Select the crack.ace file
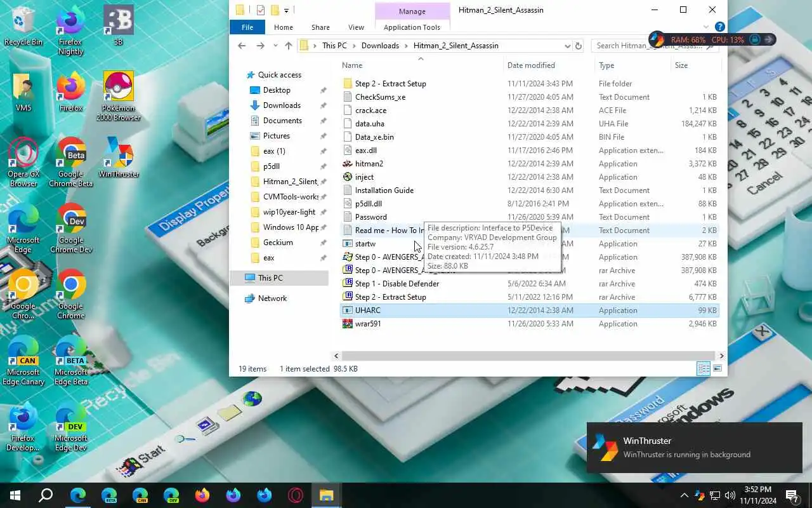 coord(370,110)
